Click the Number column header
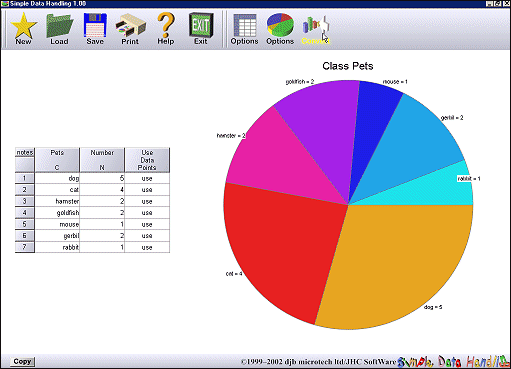 point(102,160)
